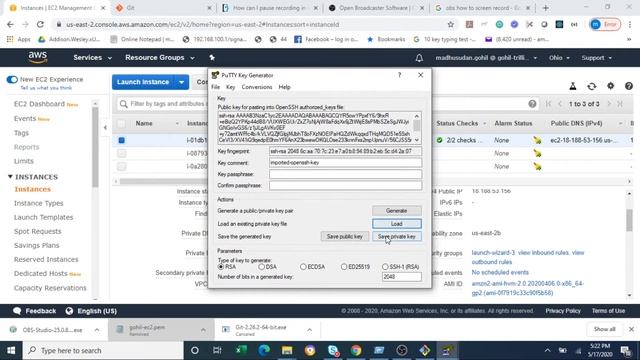The height and width of the screenshot is (360, 640).
Task: Open gohil-ec2.pem download options chevron
Action: tap(203, 330)
